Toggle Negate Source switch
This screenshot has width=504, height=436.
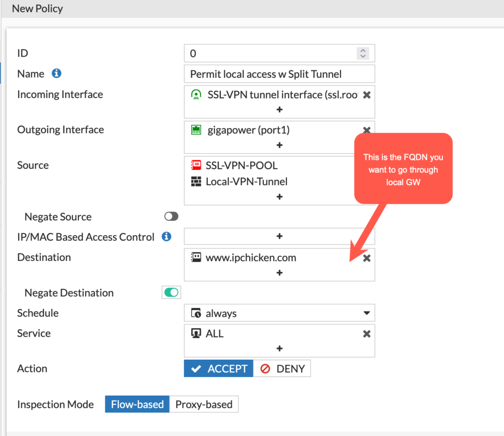(171, 217)
